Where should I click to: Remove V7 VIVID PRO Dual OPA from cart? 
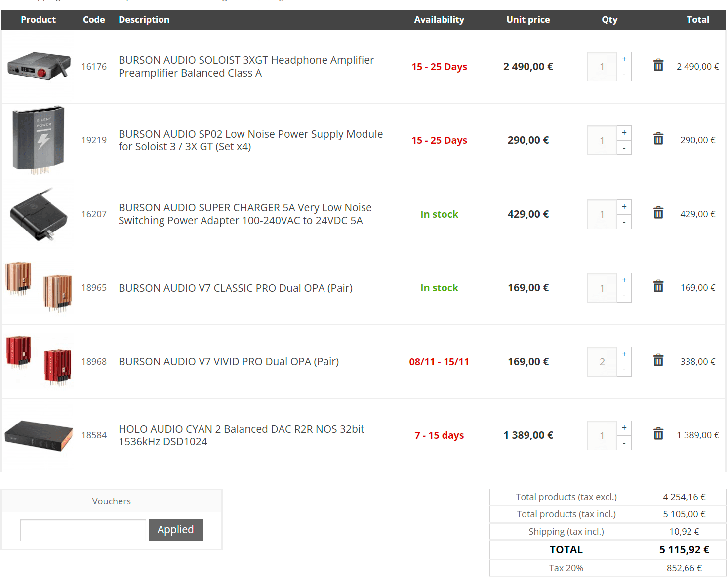pyautogui.click(x=658, y=360)
